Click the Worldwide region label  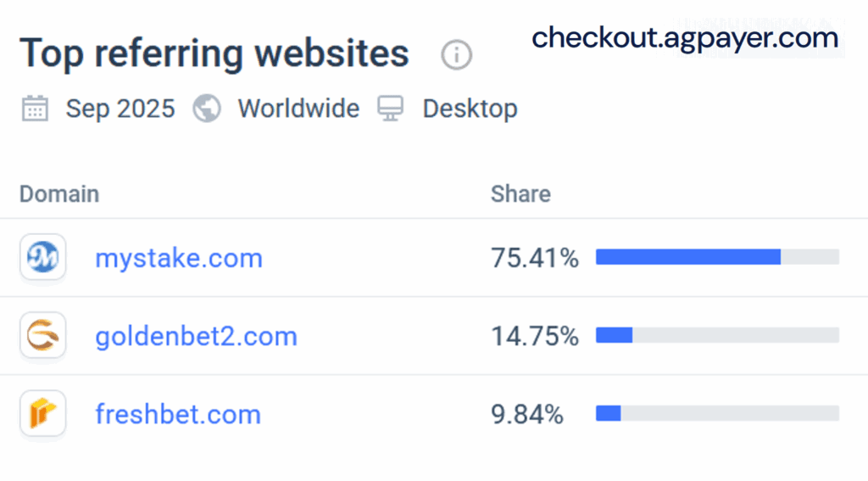click(x=298, y=109)
